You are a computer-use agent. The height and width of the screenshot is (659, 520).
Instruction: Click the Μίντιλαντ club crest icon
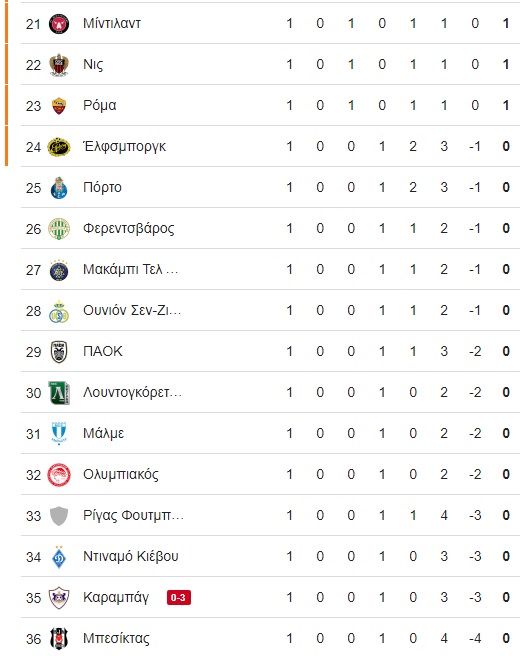point(59,24)
